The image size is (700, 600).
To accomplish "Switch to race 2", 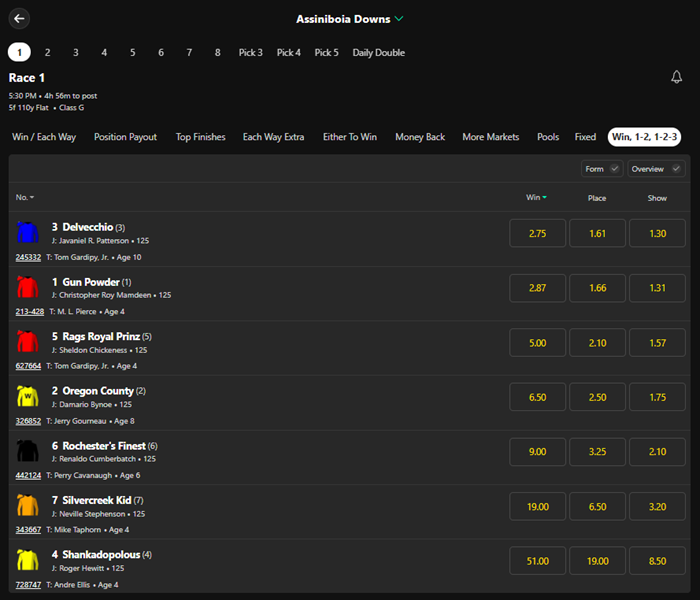I will [47, 52].
